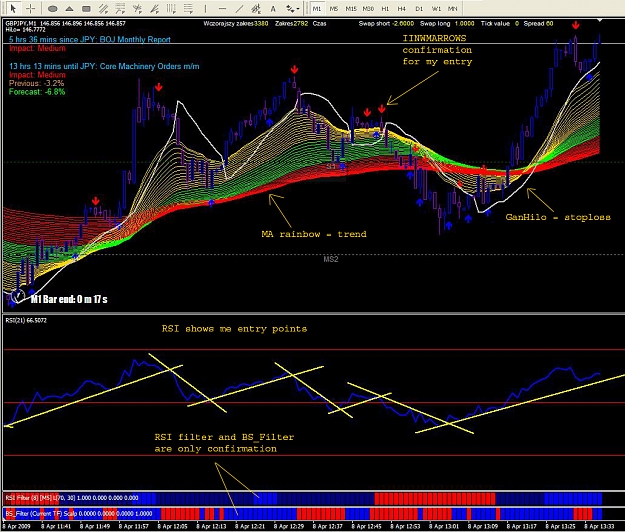This screenshot has width=625, height=532.
Task: Switch chart to H4 timeframe
Action: click(x=402, y=8)
